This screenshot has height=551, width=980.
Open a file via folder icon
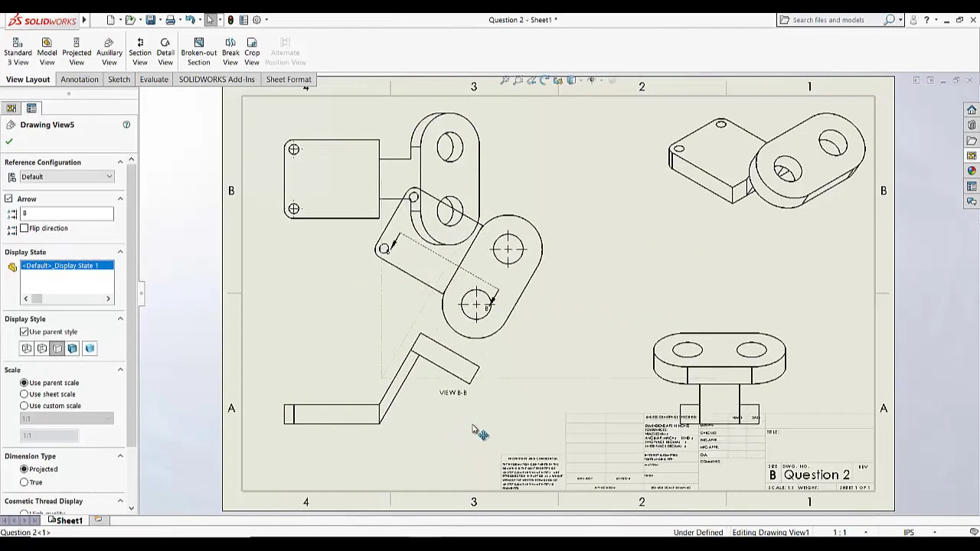130,20
